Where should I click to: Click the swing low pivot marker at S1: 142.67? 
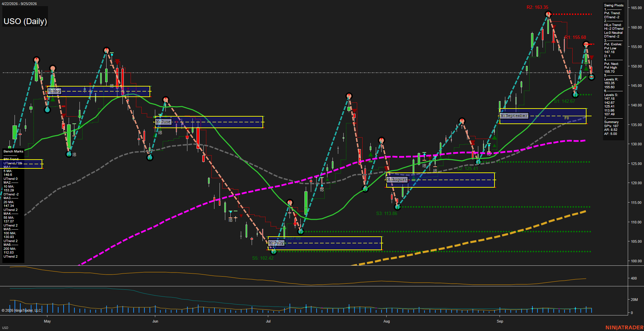coord(575,95)
